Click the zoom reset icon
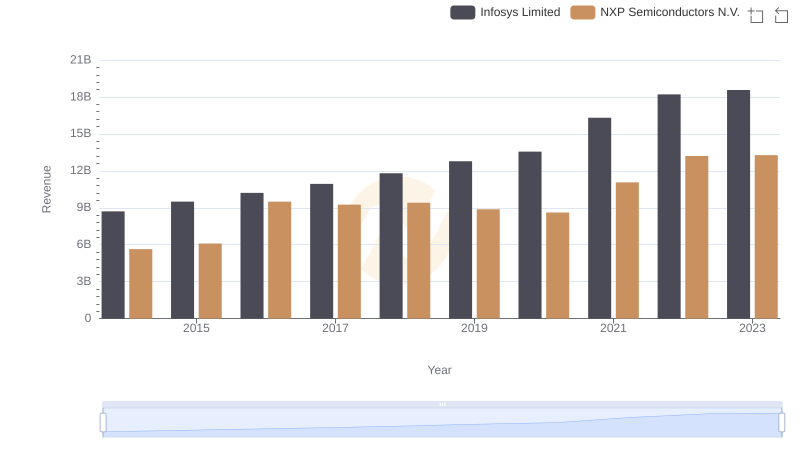800x461 pixels. click(781, 15)
